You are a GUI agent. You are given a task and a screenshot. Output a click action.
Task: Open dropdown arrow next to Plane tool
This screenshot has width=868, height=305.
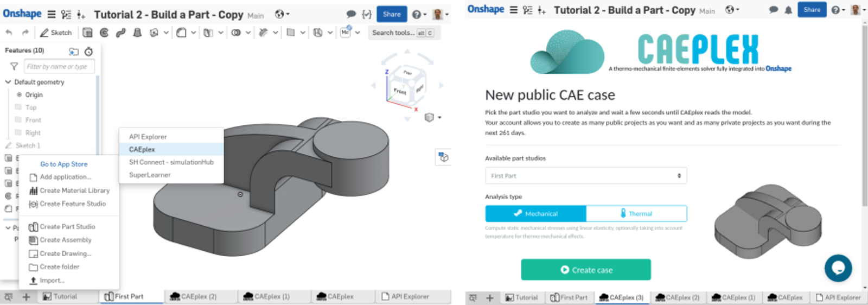click(x=303, y=33)
